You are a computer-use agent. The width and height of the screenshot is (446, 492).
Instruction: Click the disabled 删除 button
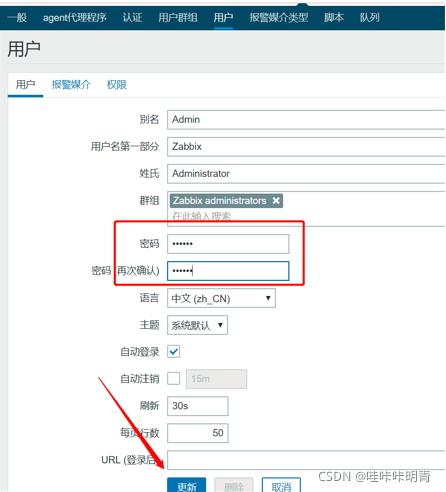(x=234, y=485)
